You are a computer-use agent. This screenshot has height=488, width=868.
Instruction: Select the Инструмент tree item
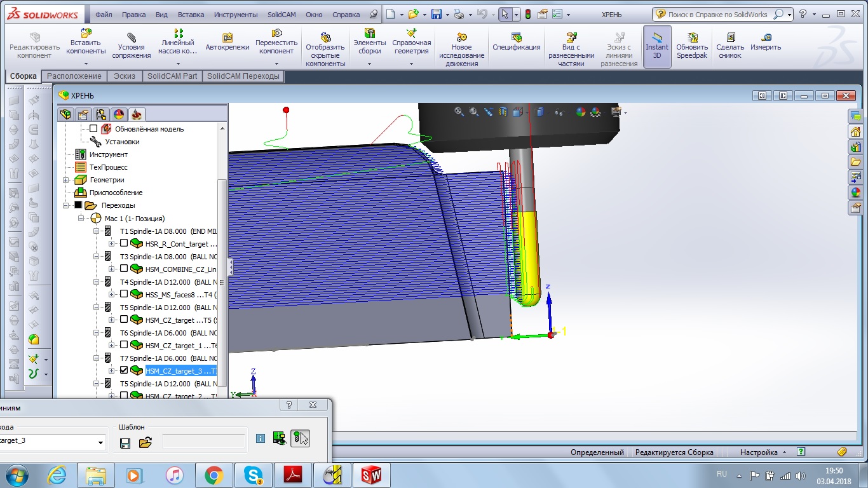(108, 154)
